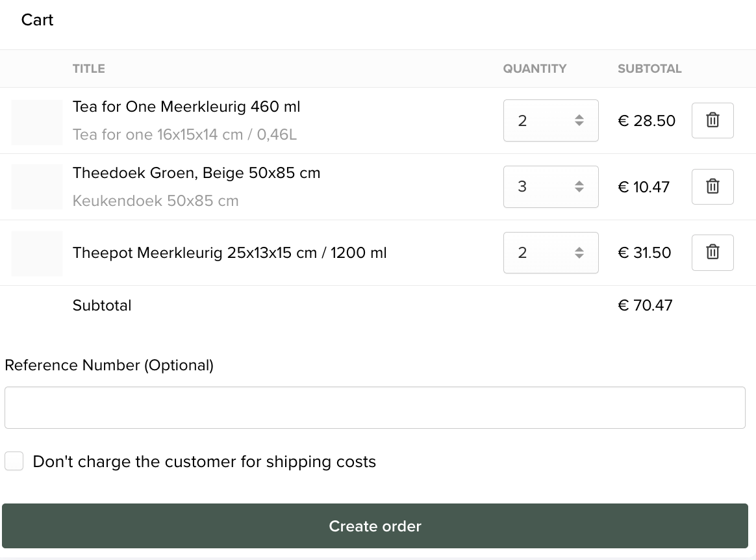Image resolution: width=756 pixels, height=560 pixels.
Task: Decrease quantity of Theepot Meerkleurig
Action: click(579, 256)
